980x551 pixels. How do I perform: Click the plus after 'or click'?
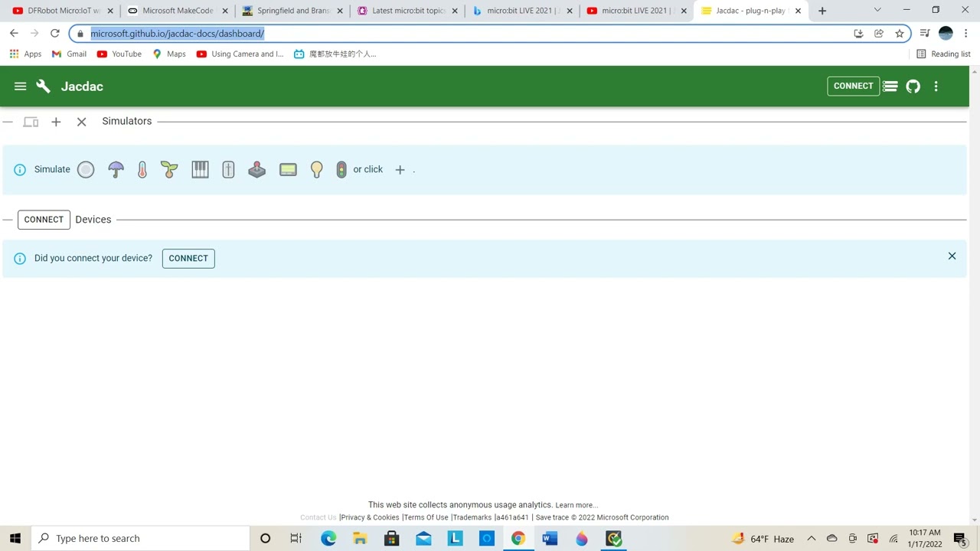pos(400,170)
